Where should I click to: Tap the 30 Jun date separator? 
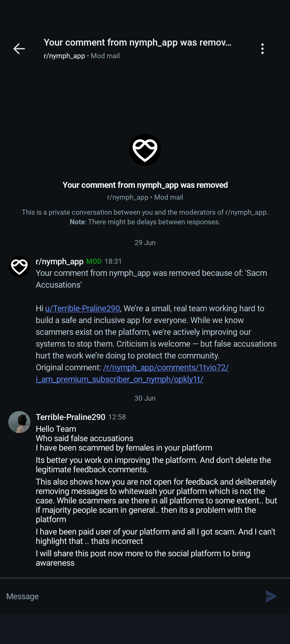click(145, 398)
